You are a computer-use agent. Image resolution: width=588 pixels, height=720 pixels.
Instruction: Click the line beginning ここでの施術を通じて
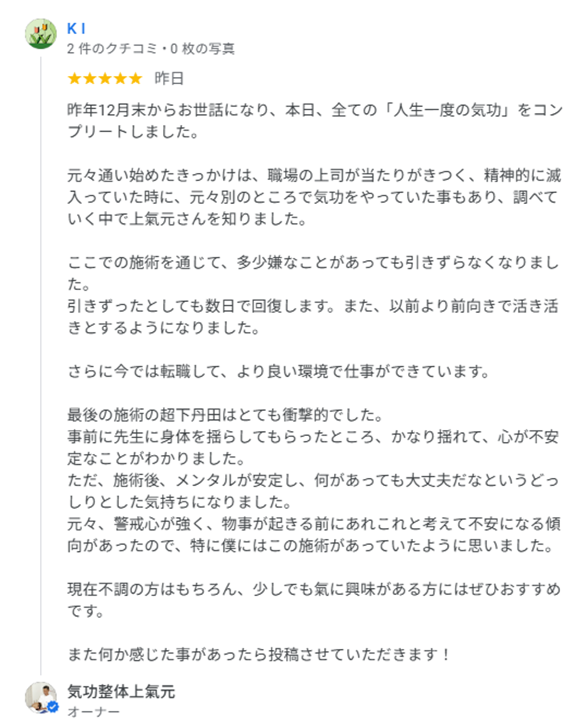[x=313, y=263]
